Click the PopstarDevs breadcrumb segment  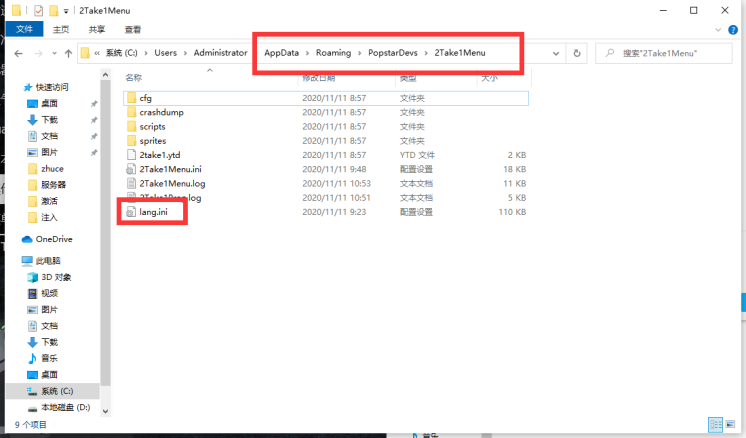click(393, 53)
